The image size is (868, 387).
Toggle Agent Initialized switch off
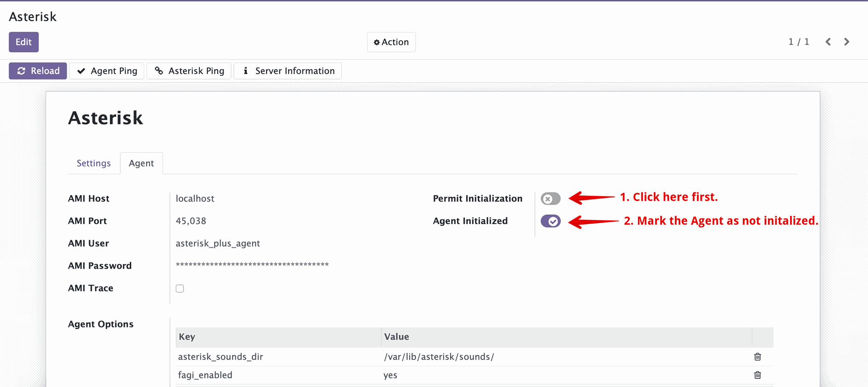[x=551, y=221]
